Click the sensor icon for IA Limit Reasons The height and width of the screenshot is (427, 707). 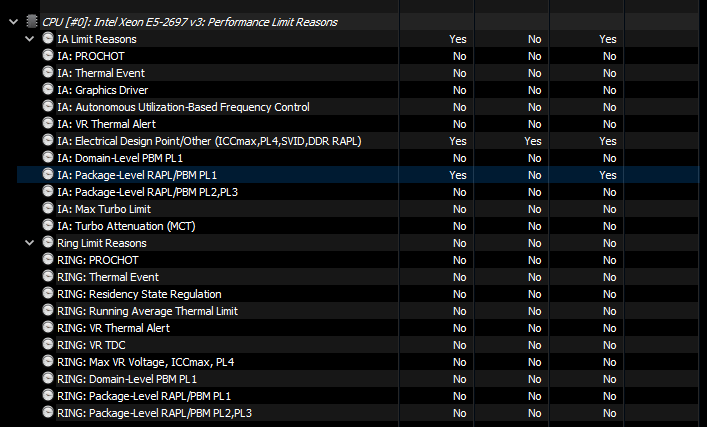pyautogui.click(x=48, y=38)
